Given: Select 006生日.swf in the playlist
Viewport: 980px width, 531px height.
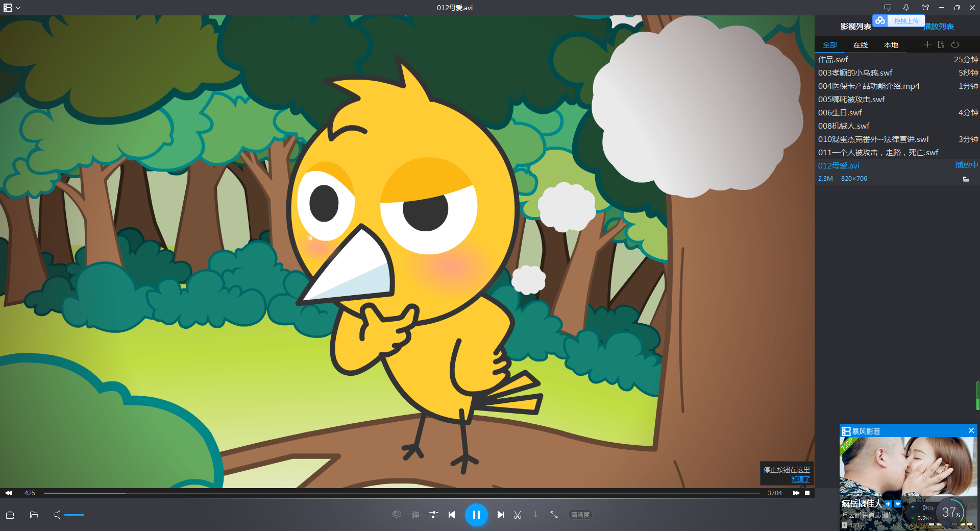Looking at the screenshot, I should coord(897,113).
